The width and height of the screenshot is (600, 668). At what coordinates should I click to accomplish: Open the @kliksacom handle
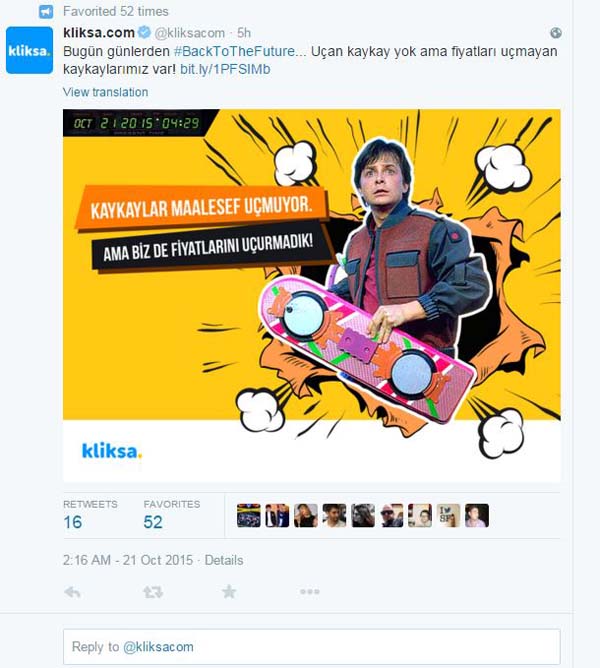[x=189, y=33]
